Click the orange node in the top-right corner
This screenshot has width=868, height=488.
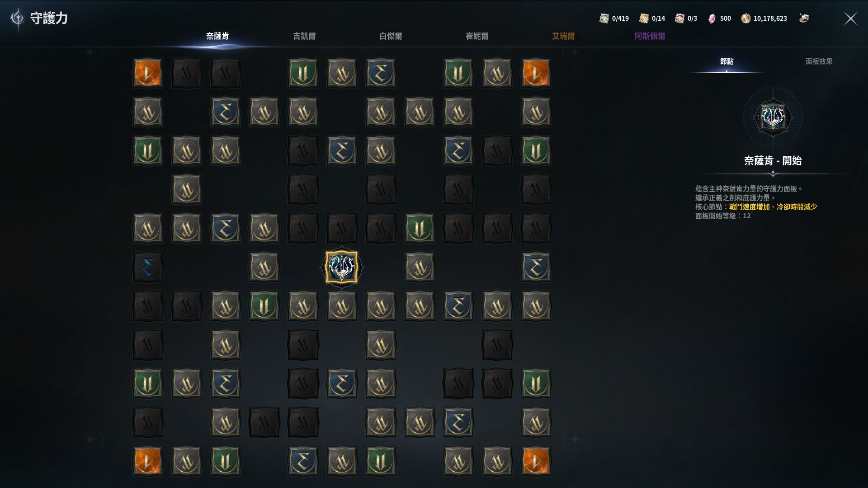point(536,73)
